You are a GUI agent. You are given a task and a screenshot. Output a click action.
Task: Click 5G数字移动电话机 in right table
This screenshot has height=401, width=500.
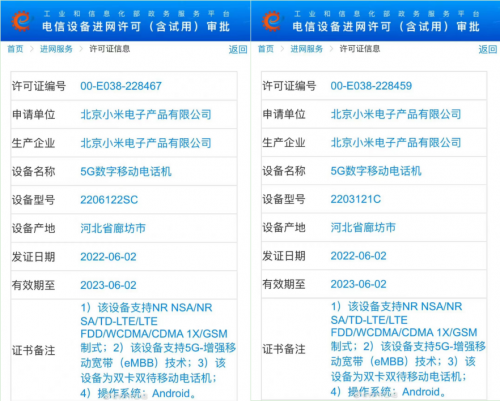(376, 171)
